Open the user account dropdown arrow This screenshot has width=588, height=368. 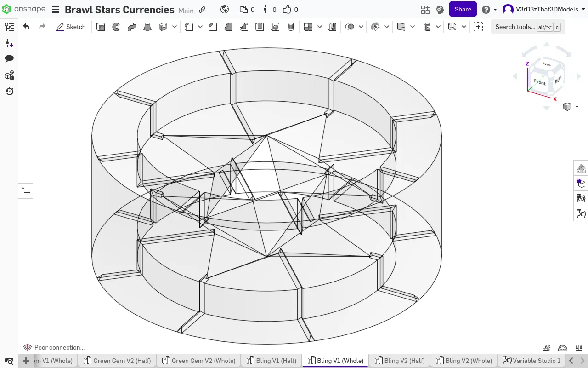pos(583,10)
